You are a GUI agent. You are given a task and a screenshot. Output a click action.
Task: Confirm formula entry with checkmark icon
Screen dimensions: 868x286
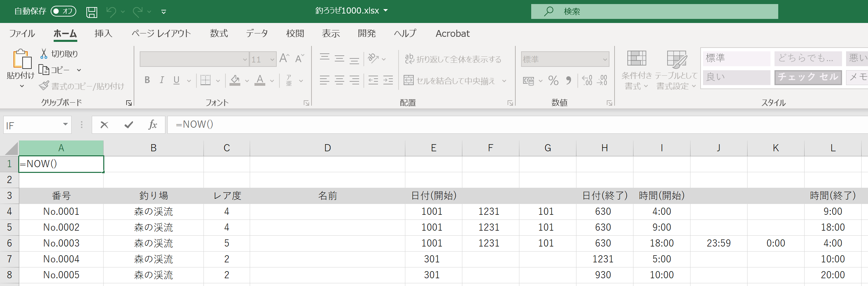click(129, 125)
